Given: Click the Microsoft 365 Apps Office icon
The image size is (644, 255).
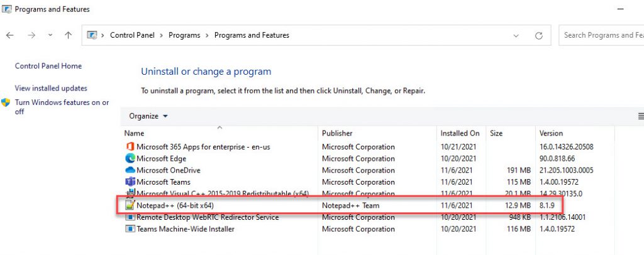Looking at the screenshot, I should [x=130, y=147].
